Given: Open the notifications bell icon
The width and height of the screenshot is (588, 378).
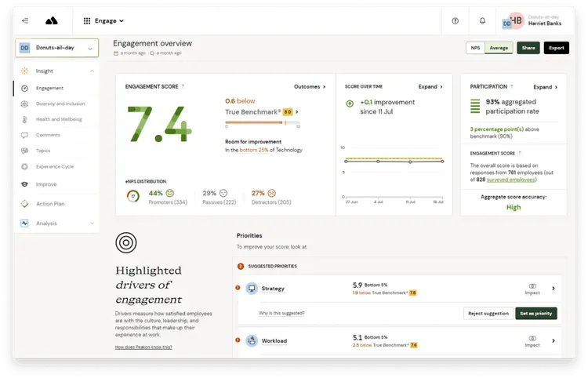Looking at the screenshot, I should click(x=482, y=20).
